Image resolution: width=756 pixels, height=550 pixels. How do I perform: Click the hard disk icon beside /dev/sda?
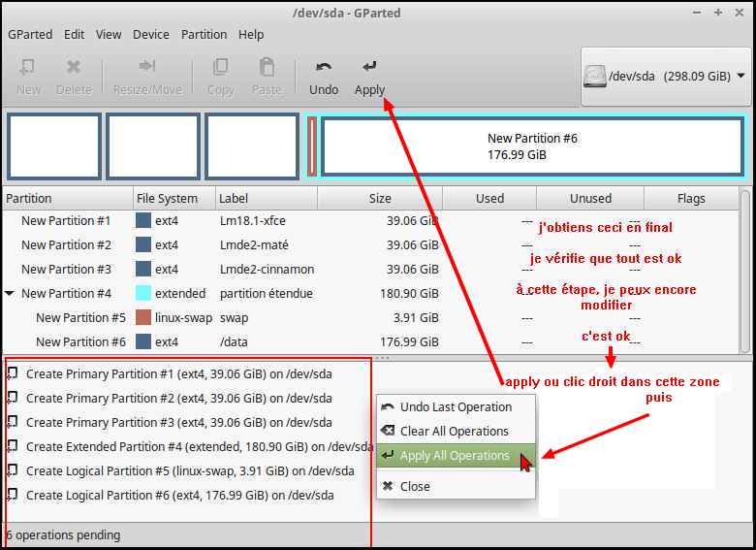pyautogui.click(x=595, y=76)
